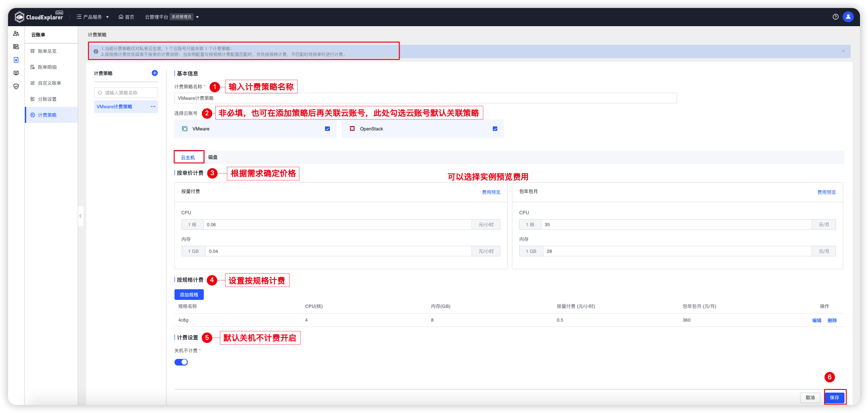868x413 pixels.
Task: Click the 4c8g spec name cell
Action: [183, 320]
